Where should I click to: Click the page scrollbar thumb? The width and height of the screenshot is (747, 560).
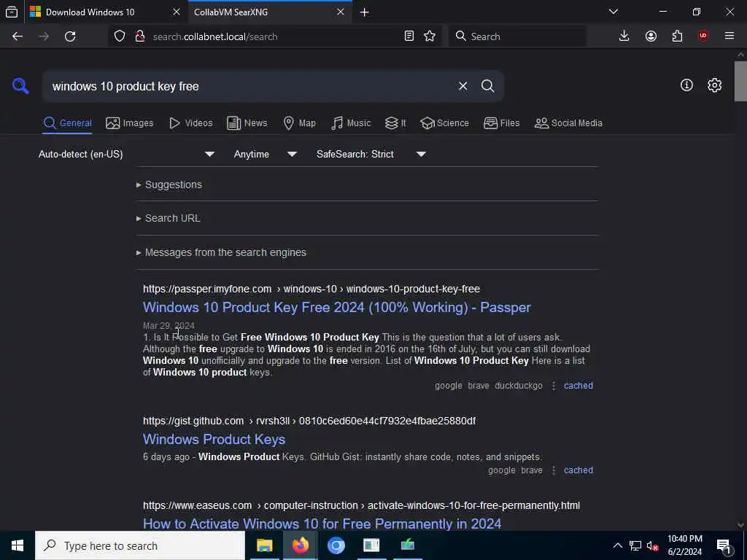coord(740,81)
